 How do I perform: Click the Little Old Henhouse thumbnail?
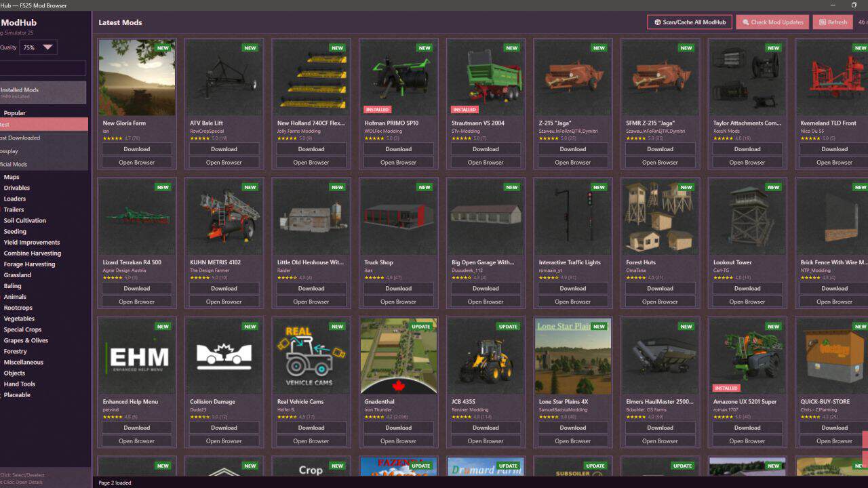tap(311, 217)
